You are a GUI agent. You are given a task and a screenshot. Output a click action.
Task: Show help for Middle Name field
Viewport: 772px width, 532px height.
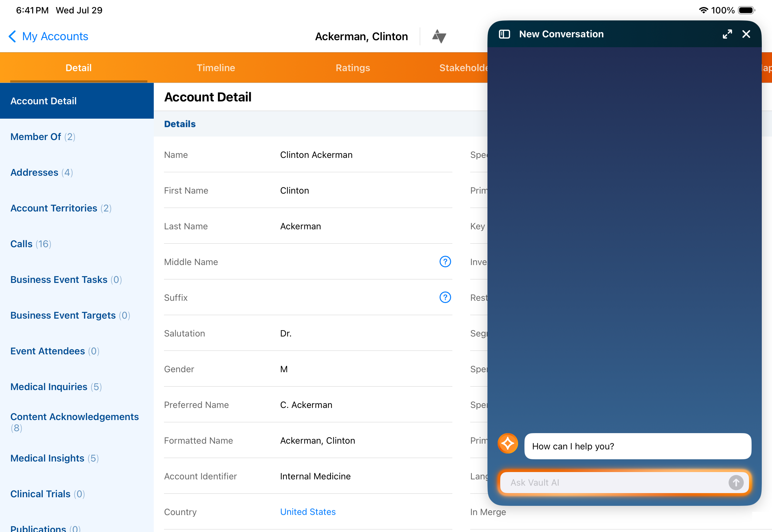[445, 262]
